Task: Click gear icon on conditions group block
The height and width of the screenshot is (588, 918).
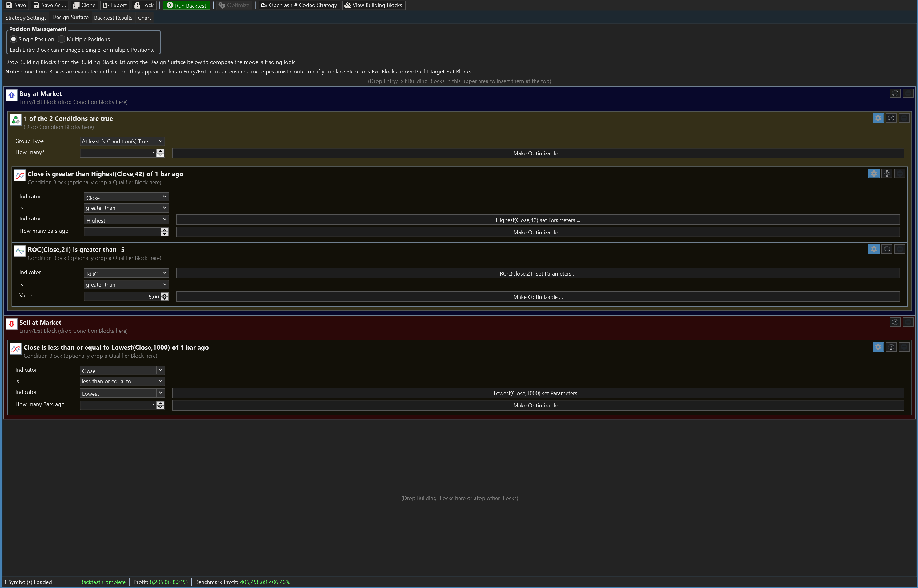Action: pyautogui.click(x=878, y=118)
